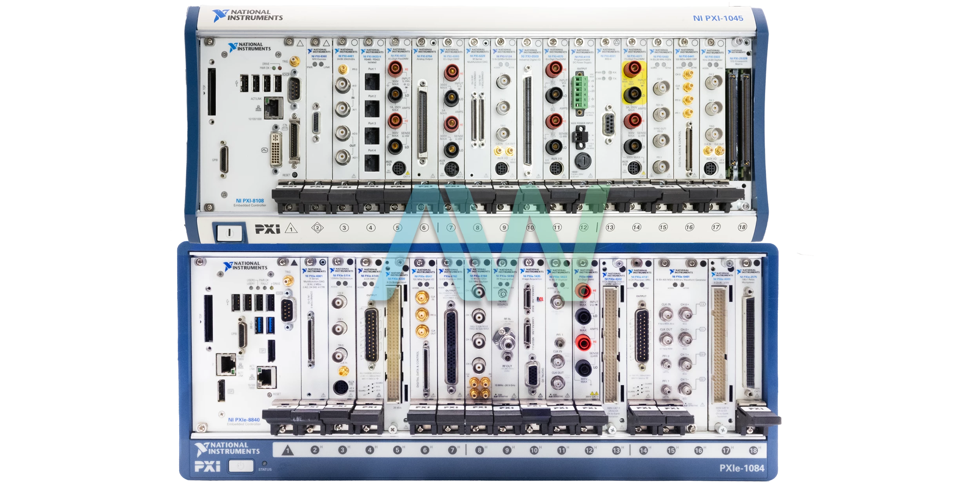Select the REF IN BNC on the PXI-5402
This screenshot has height=485, width=980.
pyautogui.click(x=661, y=114)
